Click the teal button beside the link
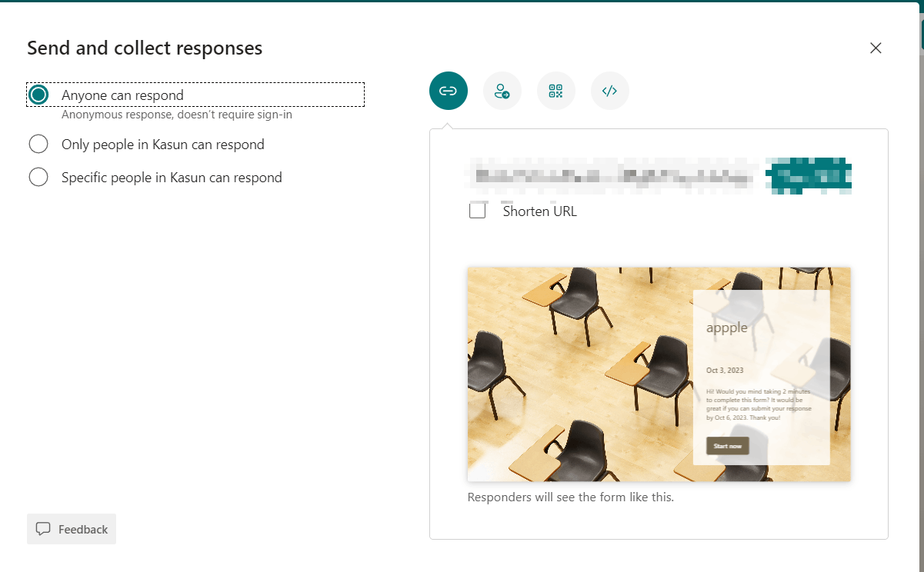The image size is (924, 572). coord(808,175)
